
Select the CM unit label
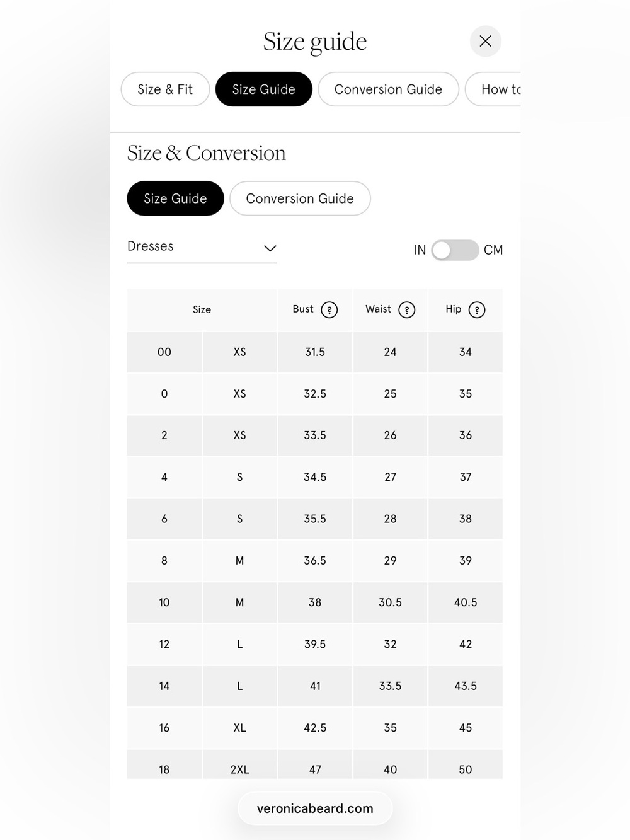point(493,250)
